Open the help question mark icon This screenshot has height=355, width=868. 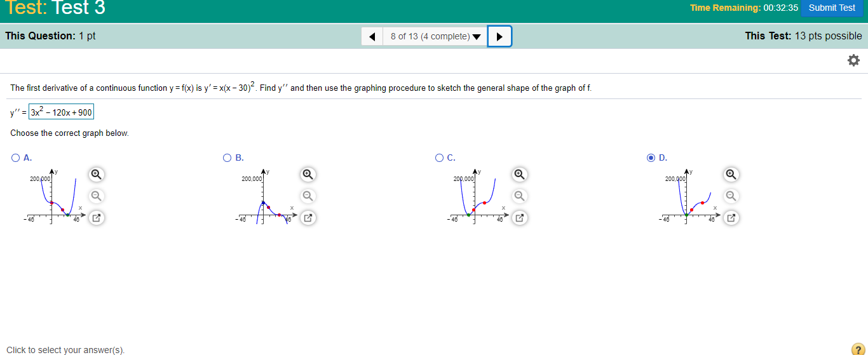pyautogui.click(x=857, y=349)
